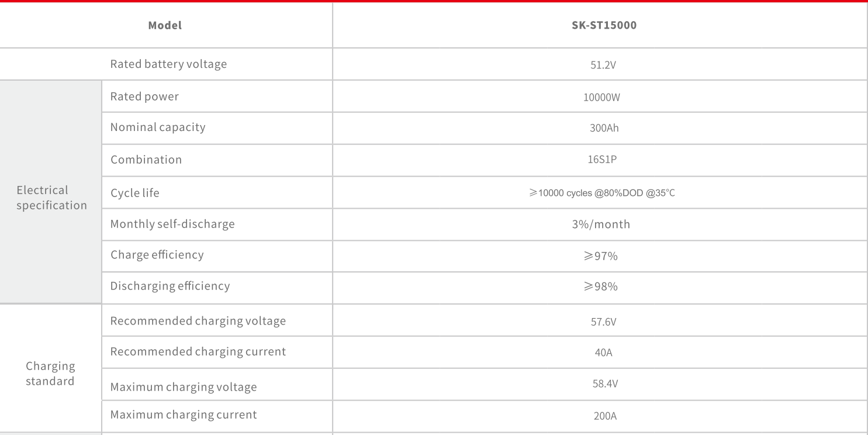Select the Model column header
The image size is (868, 435).
click(165, 26)
